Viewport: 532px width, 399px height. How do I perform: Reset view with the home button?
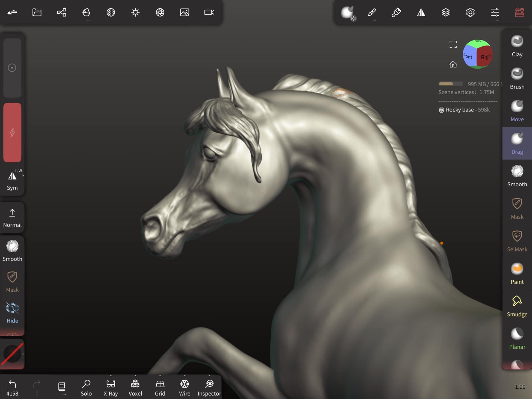(453, 64)
